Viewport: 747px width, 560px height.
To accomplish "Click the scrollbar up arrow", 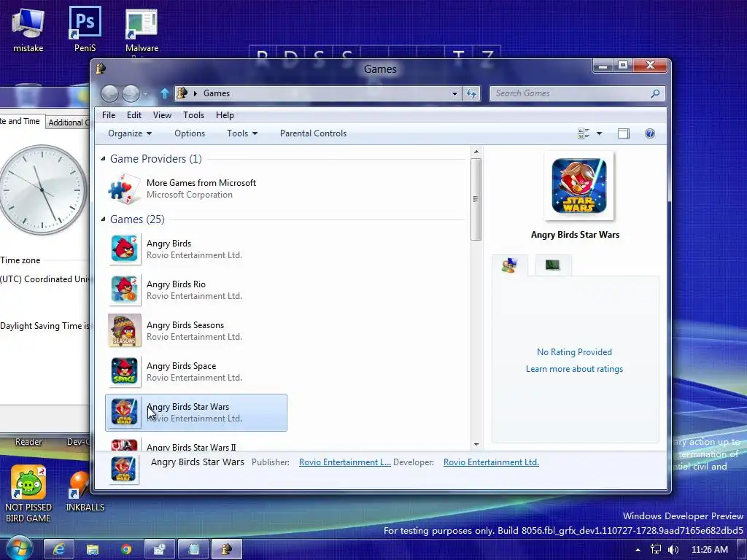I will [476, 152].
